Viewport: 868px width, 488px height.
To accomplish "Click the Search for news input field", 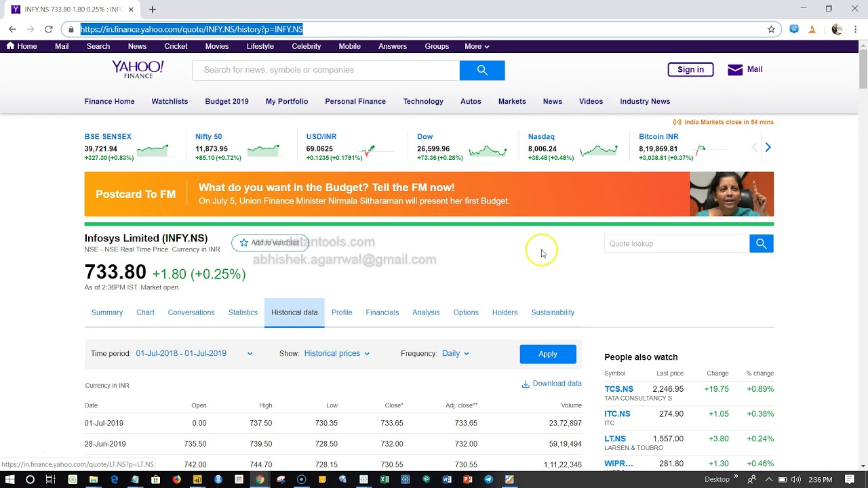I will pos(325,70).
